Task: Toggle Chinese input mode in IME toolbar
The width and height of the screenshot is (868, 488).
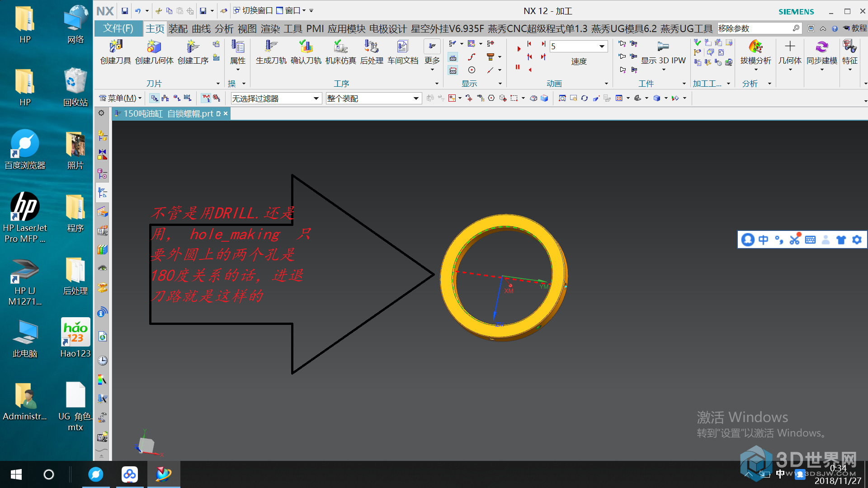Action: [763, 239]
